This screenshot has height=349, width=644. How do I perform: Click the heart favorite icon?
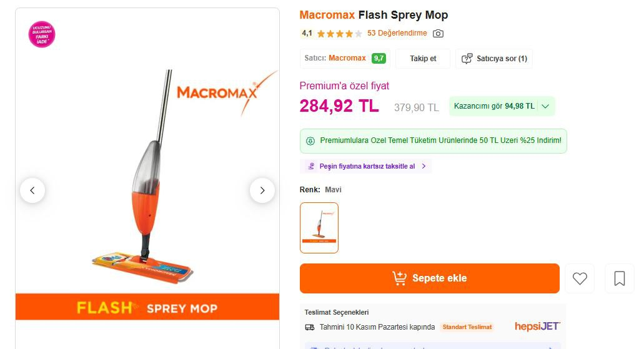(580, 278)
